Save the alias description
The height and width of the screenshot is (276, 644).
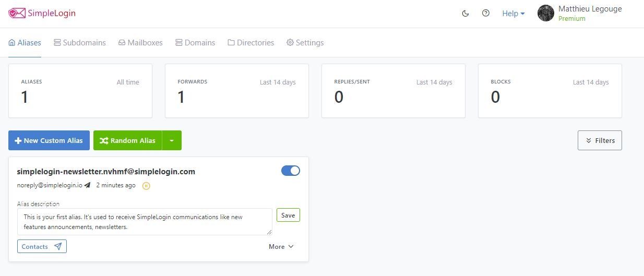click(x=288, y=215)
